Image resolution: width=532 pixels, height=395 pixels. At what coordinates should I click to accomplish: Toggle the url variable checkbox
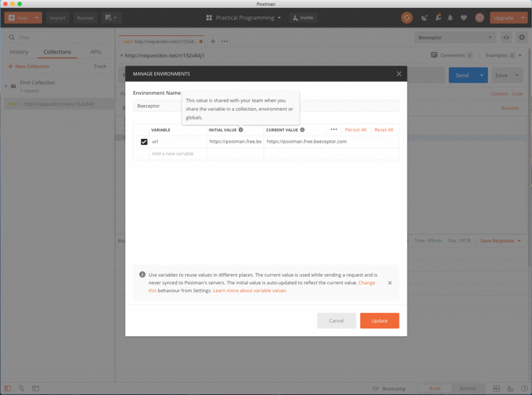pos(144,142)
